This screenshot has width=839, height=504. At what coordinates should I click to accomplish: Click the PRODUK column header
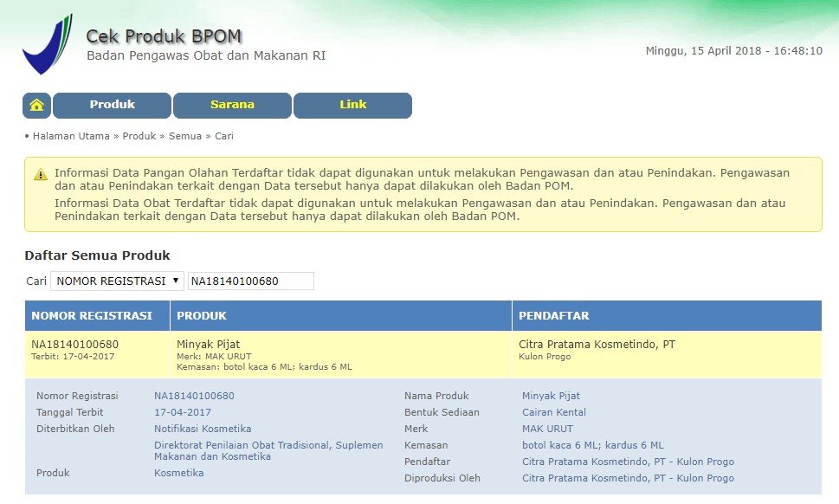[341, 316]
